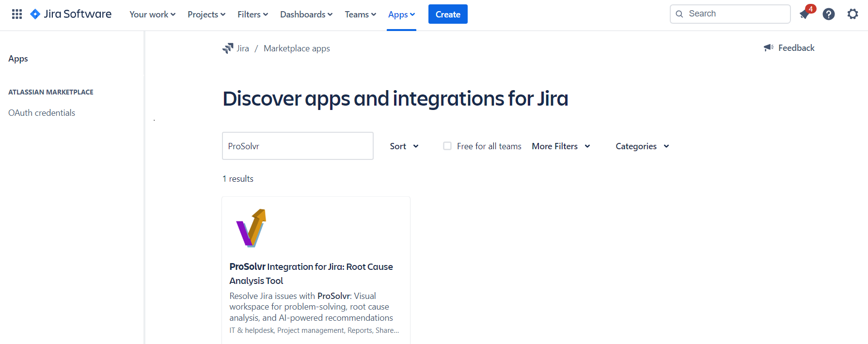The width and height of the screenshot is (868, 344).
Task: Click the ProSolvr app description text
Action: [x=311, y=307]
